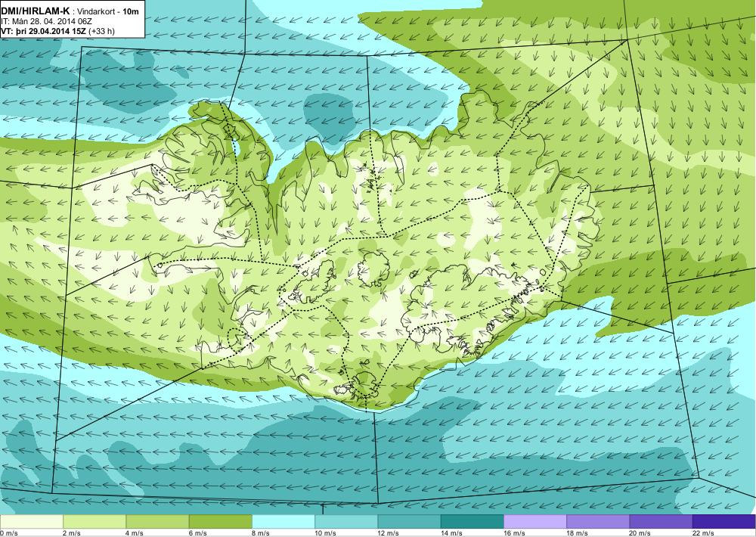Click the '14 m/s' legend label
The image size is (756, 537).
(x=451, y=532)
